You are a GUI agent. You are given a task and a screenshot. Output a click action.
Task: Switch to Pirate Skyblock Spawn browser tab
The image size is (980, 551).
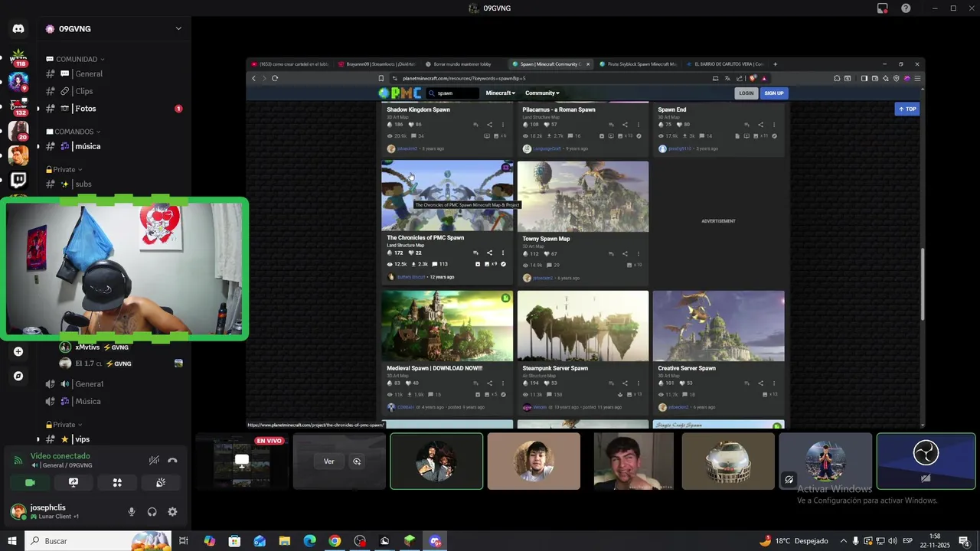pos(639,64)
